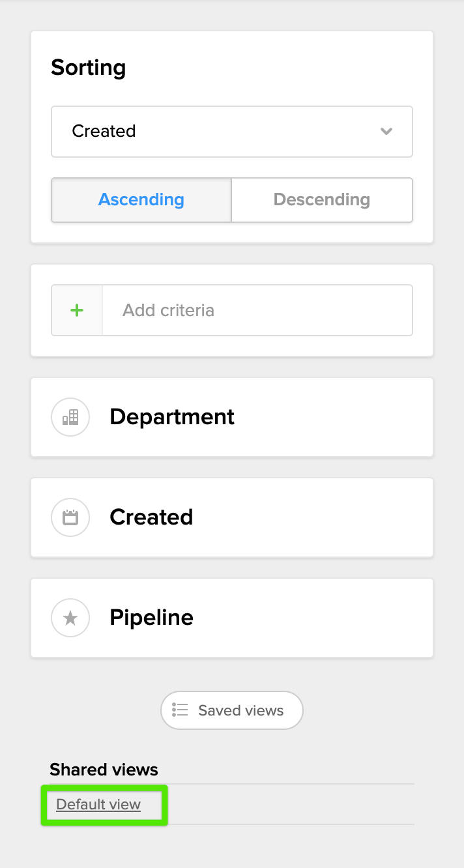Click the Shared views heading
464x868 pixels.
(104, 770)
